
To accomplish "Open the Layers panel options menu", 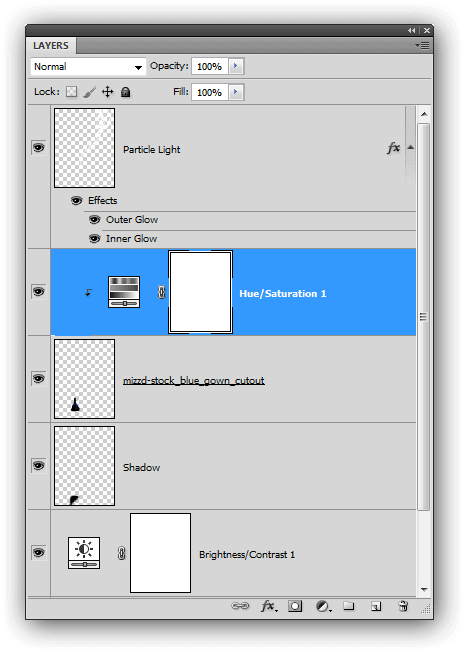I will coord(423,45).
